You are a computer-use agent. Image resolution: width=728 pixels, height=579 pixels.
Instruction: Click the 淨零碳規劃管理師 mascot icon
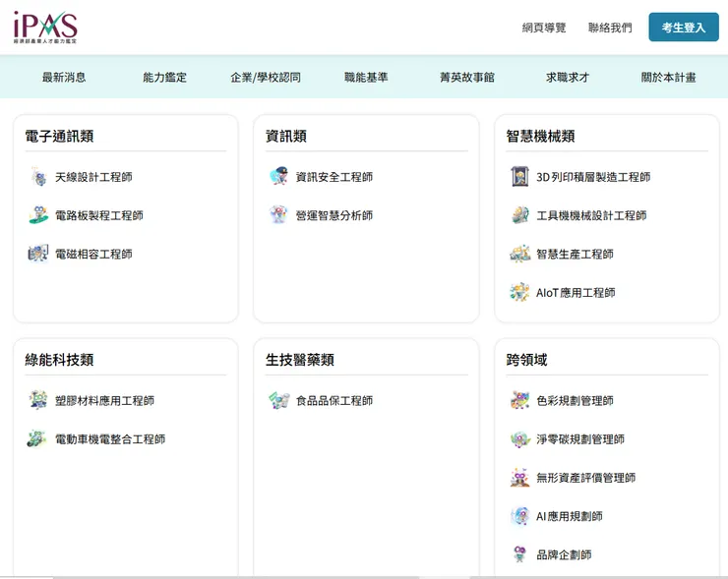520,438
